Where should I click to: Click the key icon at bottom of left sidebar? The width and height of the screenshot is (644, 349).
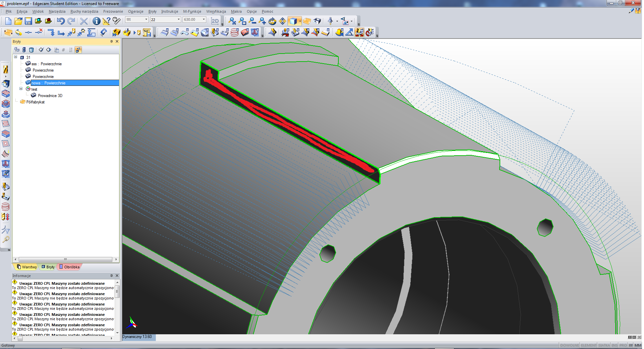coord(6,240)
